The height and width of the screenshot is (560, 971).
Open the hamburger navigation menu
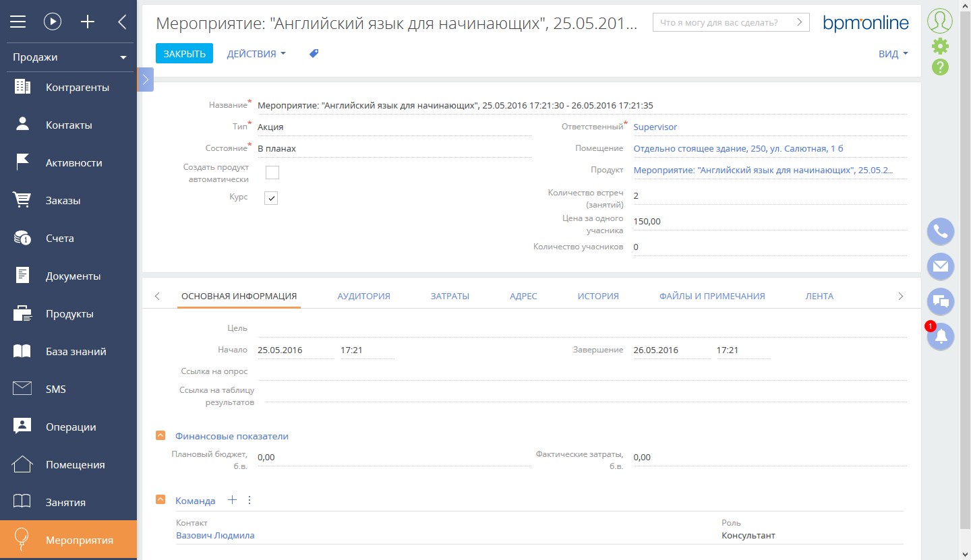(18, 21)
